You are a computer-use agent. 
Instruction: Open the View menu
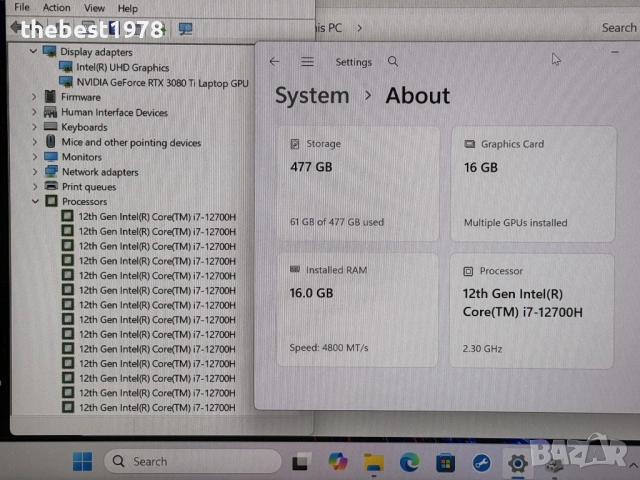coord(94,8)
